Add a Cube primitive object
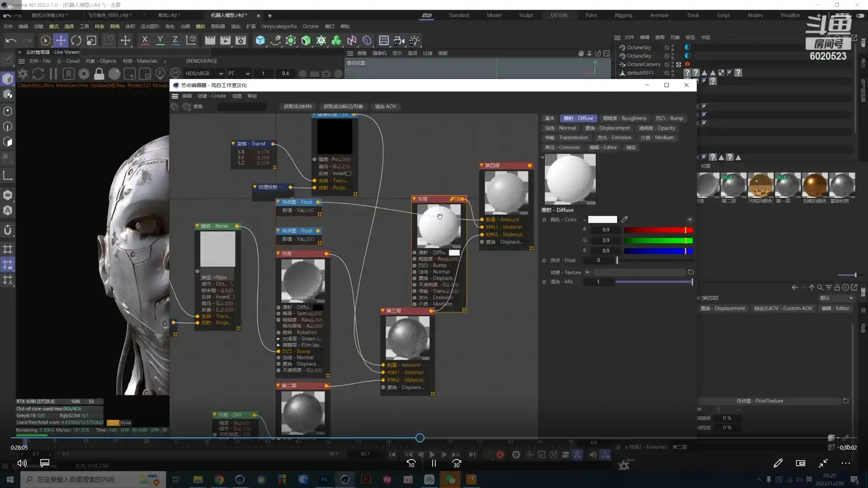The image size is (868, 488). (260, 40)
